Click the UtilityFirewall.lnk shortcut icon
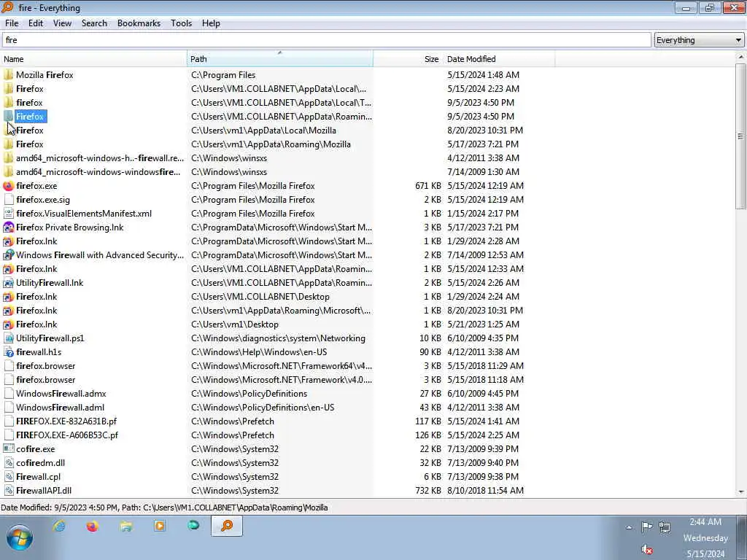Viewport: 747px width, 560px height. pos(8,283)
